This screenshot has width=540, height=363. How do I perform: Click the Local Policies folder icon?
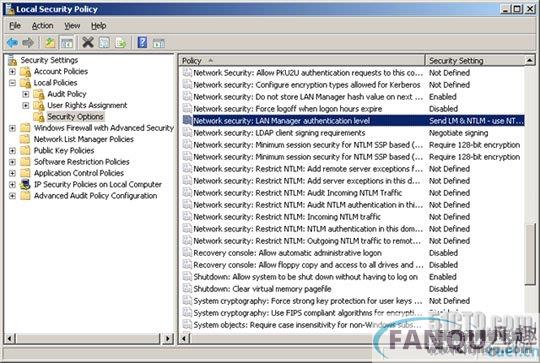click(25, 83)
